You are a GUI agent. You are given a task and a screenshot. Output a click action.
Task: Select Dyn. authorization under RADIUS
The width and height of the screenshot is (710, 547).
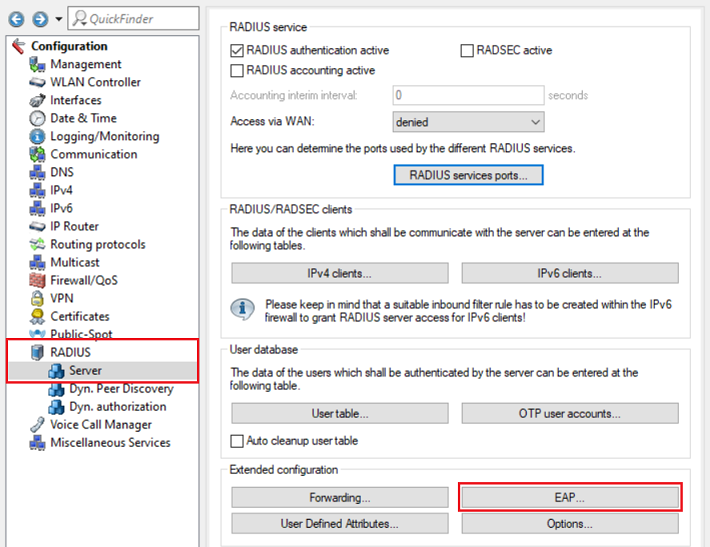[x=117, y=406]
